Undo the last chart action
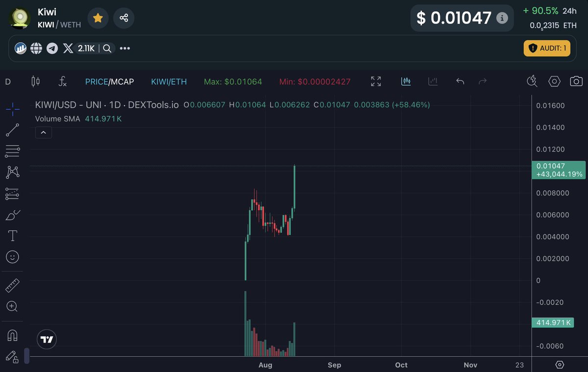Viewport: 588px width, 372px height. [x=460, y=81]
